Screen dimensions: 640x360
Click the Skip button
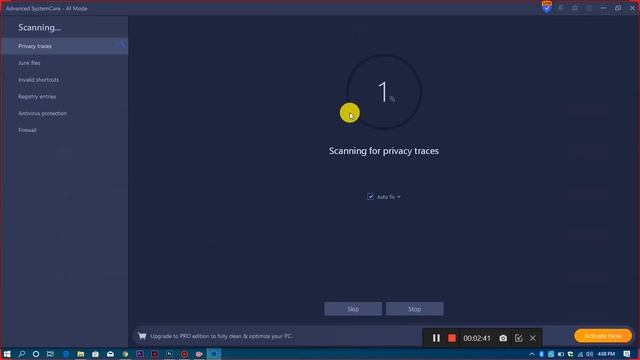(x=353, y=309)
